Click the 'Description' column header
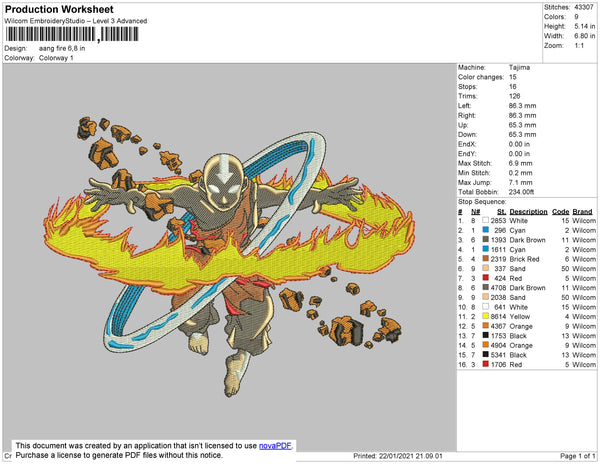600x464 pixels. click(528, 212)
